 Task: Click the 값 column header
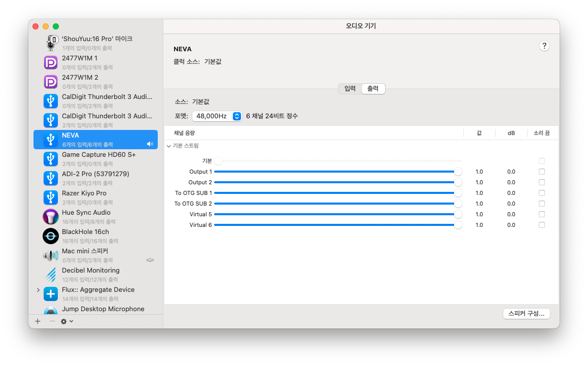[479, 134]
